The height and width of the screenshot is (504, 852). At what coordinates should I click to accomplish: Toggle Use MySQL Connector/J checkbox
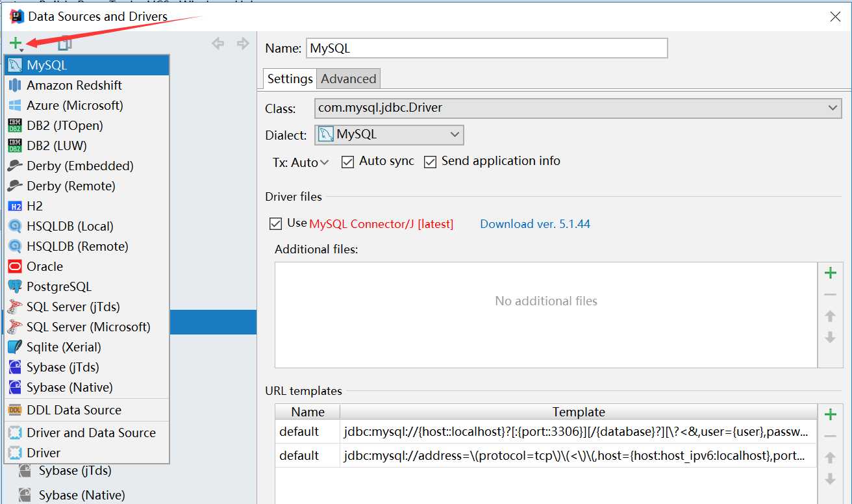[275, 223]
